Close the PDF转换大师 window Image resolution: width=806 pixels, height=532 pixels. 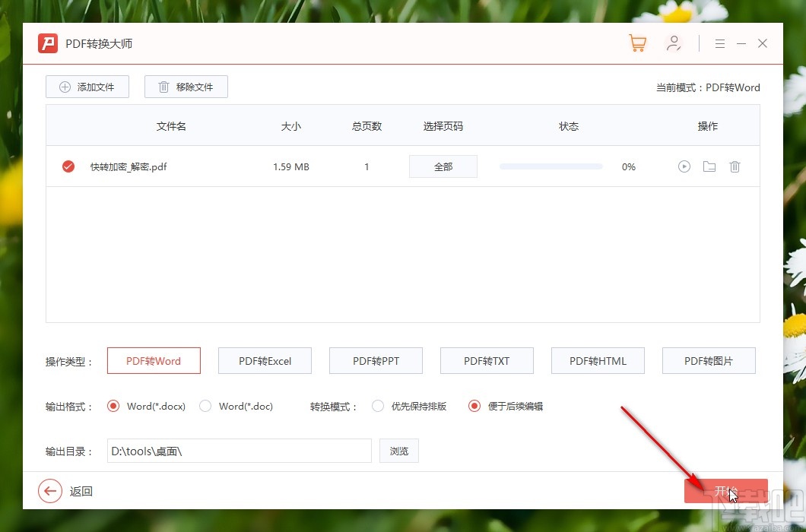pos(763,43)
